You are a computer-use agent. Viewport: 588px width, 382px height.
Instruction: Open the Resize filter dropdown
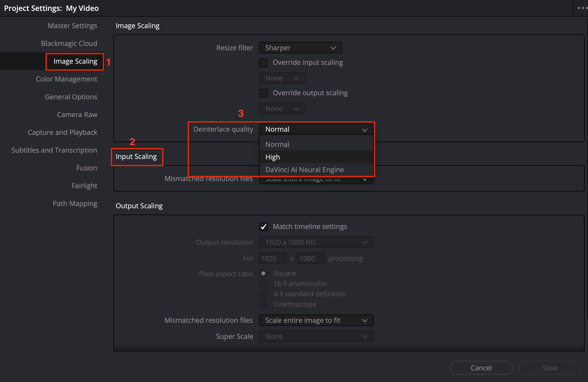point(300,48)
